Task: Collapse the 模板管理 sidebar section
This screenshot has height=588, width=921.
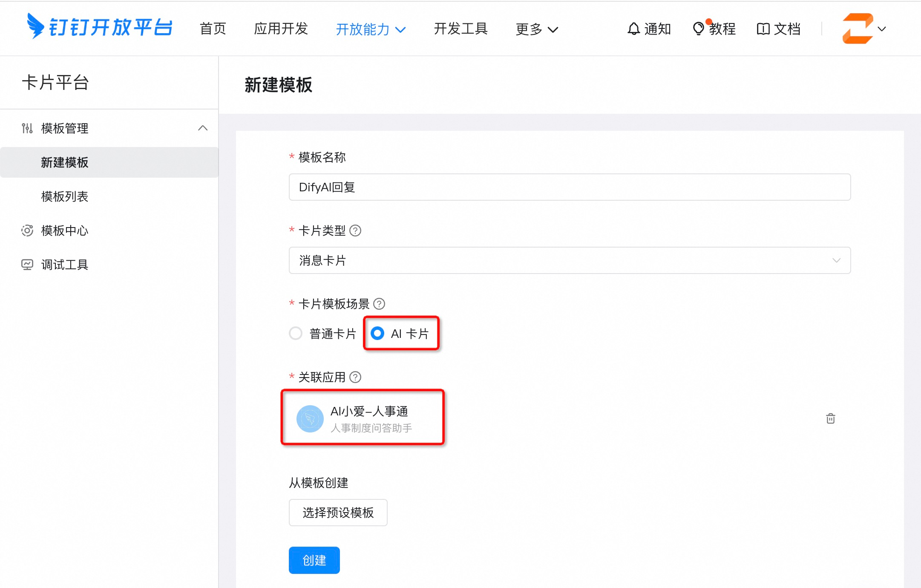Action: (x=203, y=128)
